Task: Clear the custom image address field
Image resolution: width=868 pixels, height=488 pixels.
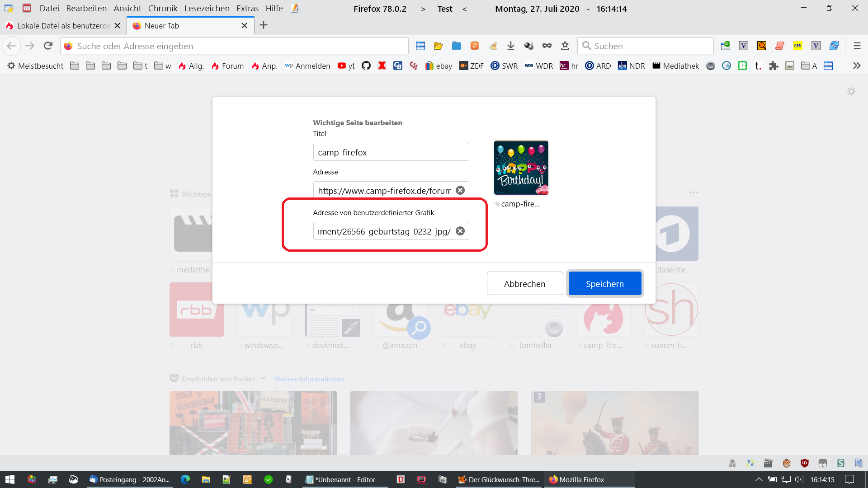Action: pyautogui.click(x=460, y=231)
